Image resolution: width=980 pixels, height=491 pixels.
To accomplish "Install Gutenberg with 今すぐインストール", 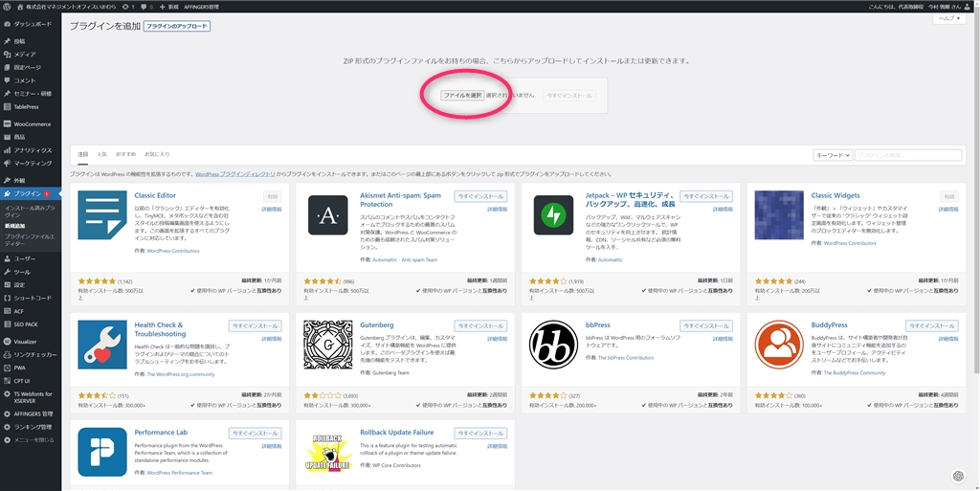I will pos(480,326).
